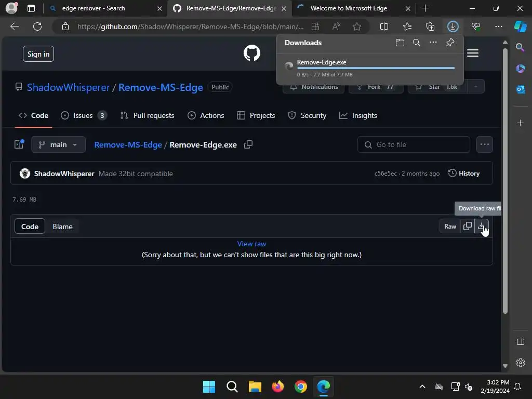Refresh the current page
The image size is (532, 399).
37,26
